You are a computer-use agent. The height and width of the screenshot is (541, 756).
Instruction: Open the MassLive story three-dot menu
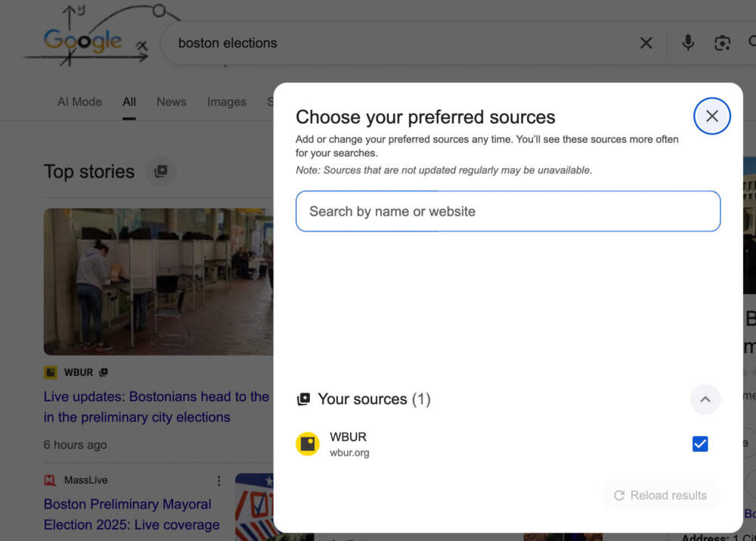[219, 480]
